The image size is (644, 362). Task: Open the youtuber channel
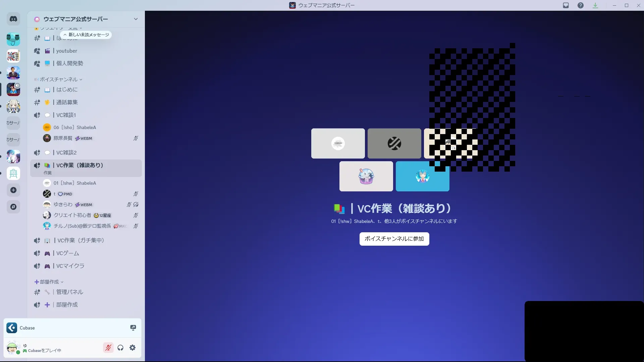click(x=67, y=51)
